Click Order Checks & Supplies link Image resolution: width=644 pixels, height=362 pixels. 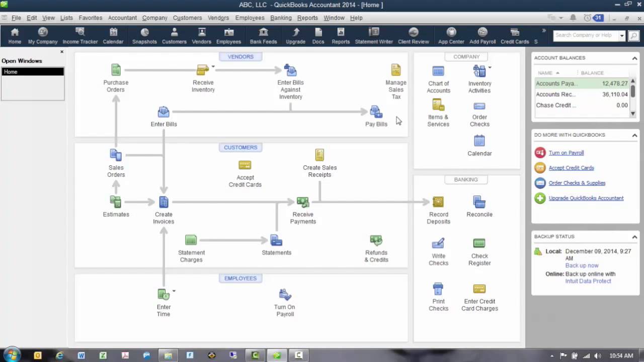coord(577,183)
